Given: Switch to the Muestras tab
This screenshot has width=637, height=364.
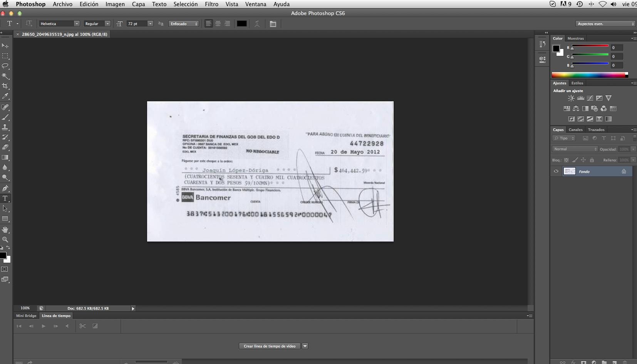Looking at the screenshot, I should 576,39.
